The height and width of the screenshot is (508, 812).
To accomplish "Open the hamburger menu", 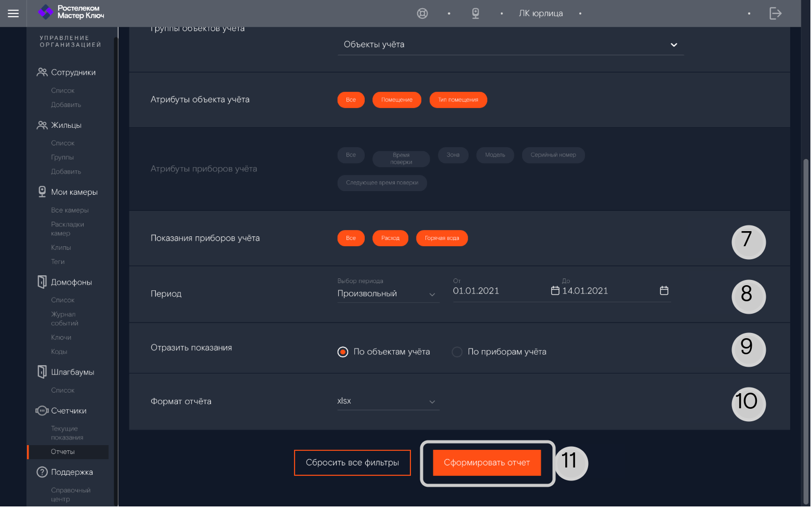I will click(x=14, y=14).
